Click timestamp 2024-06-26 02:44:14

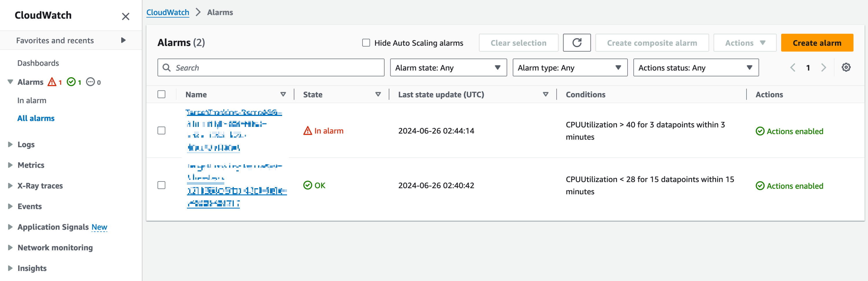(x=436, y=131)
